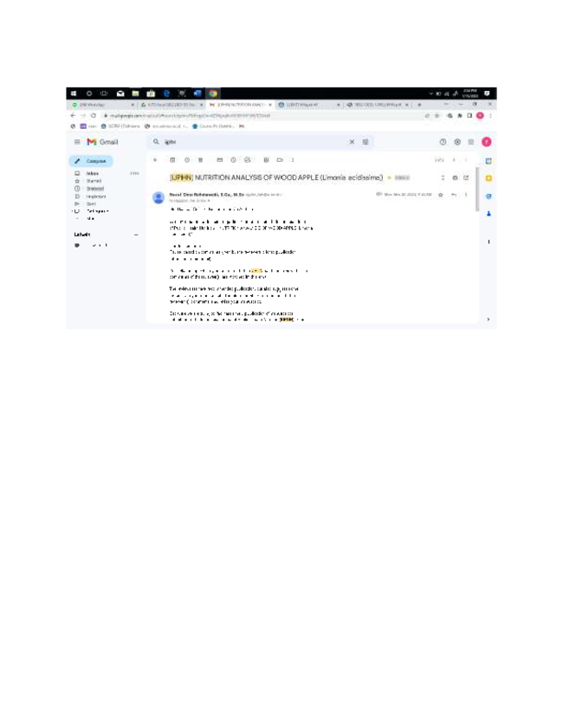Expand More in the Gmail sidebar
Viewport: 563px width, 728px height.
(x=91, y=218)
